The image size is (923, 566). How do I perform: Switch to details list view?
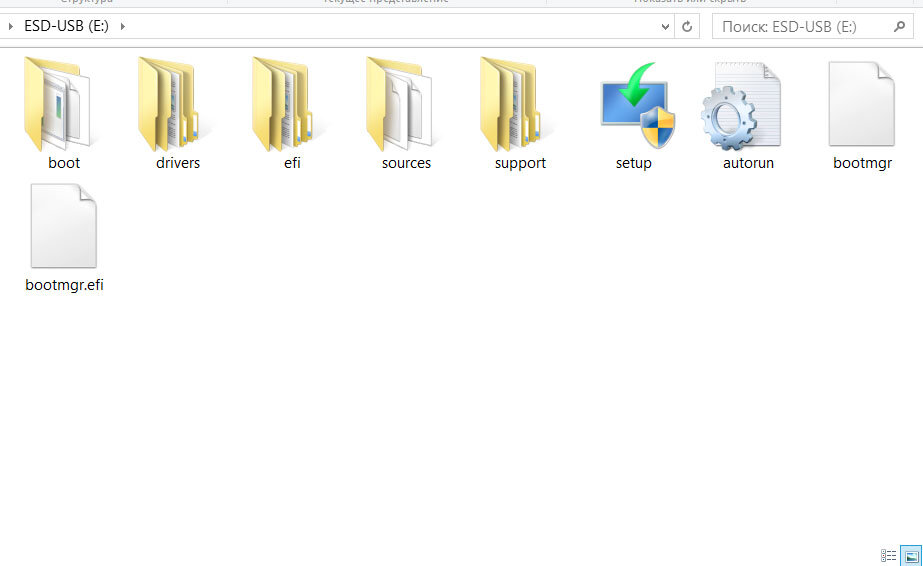888,555
